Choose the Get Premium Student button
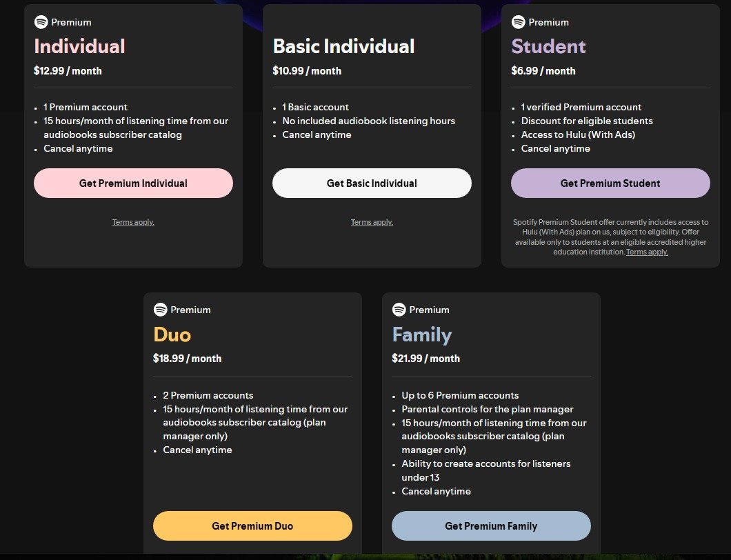 610,183
